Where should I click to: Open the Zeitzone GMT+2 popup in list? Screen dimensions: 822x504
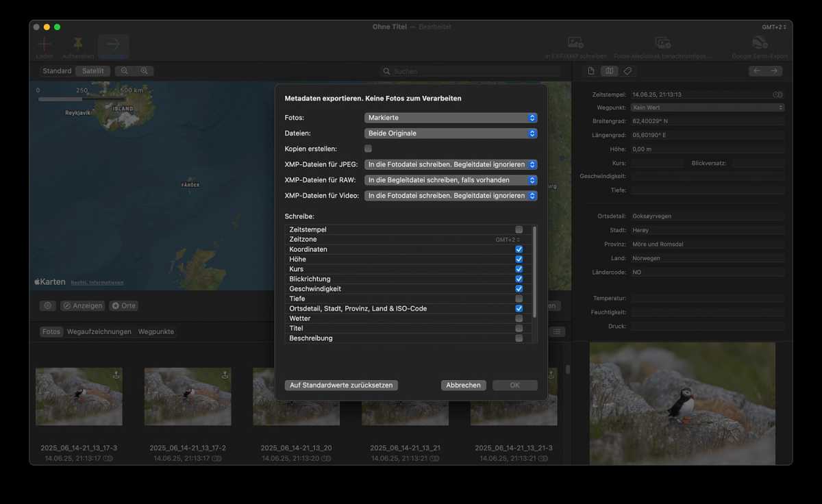(508, 240)
